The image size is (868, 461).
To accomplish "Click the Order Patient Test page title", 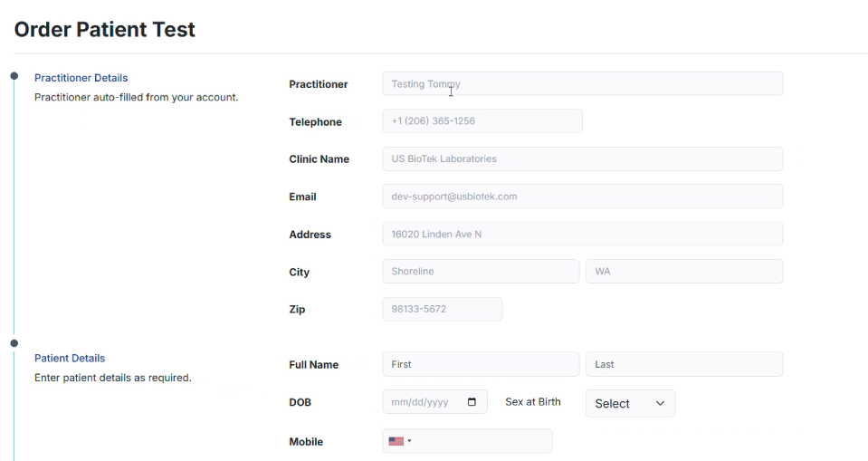I will (x=105, y=29).
